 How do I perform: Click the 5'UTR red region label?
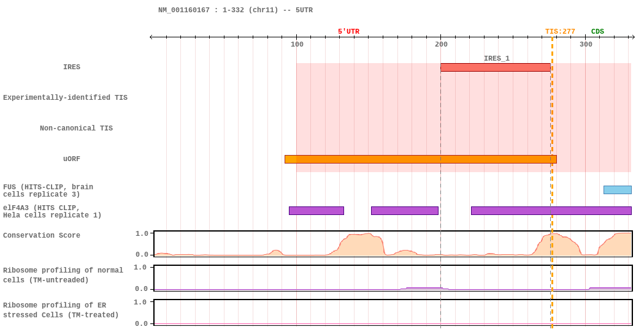click(348, 32)
